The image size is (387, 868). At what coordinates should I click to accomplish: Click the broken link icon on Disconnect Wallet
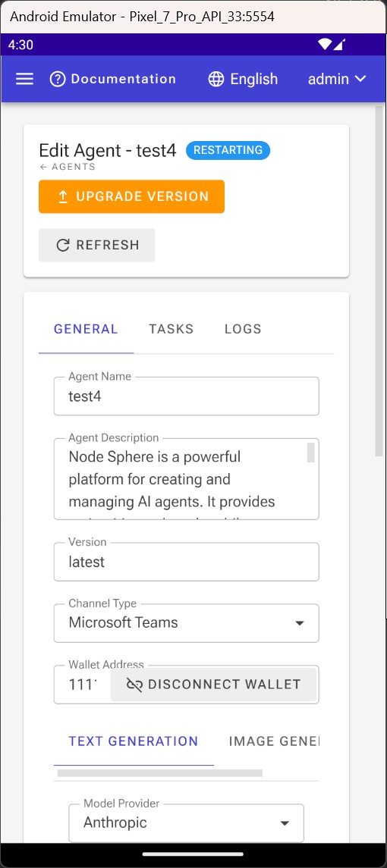[134, 685]
